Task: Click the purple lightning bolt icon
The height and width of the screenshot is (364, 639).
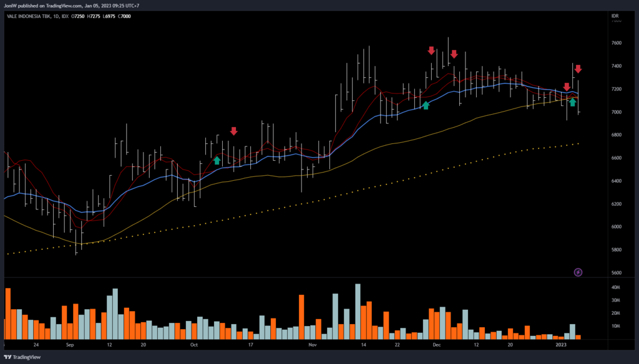Action: 578,272
